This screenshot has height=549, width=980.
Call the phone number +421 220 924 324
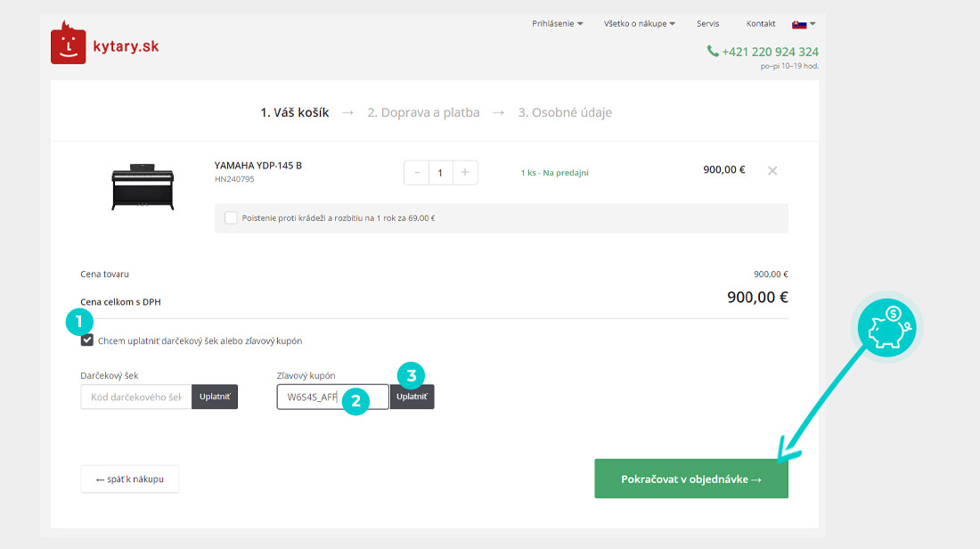coord(770,52)
